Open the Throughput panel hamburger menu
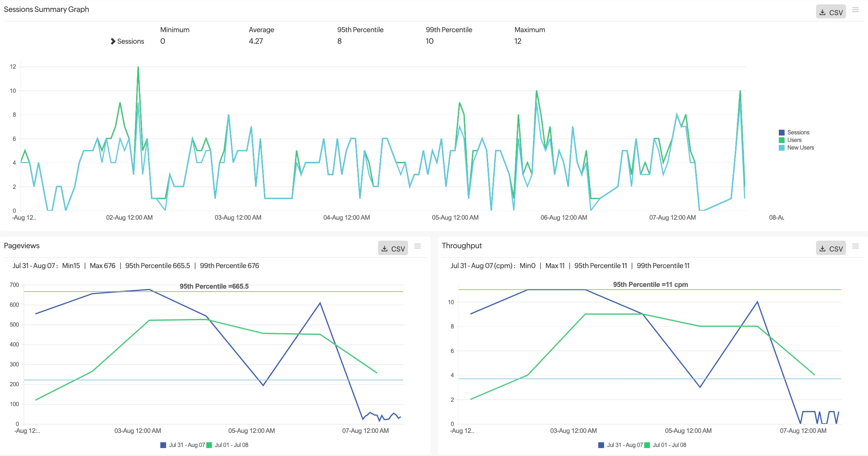This screenshot has width=868, height=456. (x=855, y=246)
